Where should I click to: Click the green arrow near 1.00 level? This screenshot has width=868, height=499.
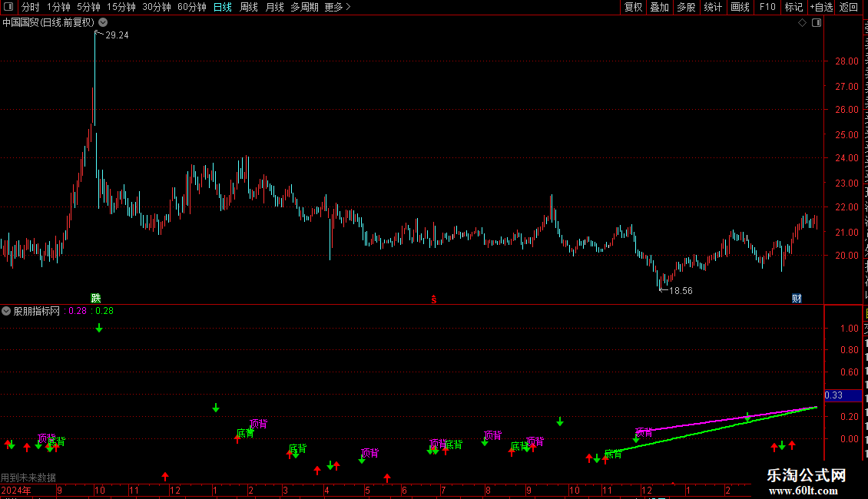point(99,329)
